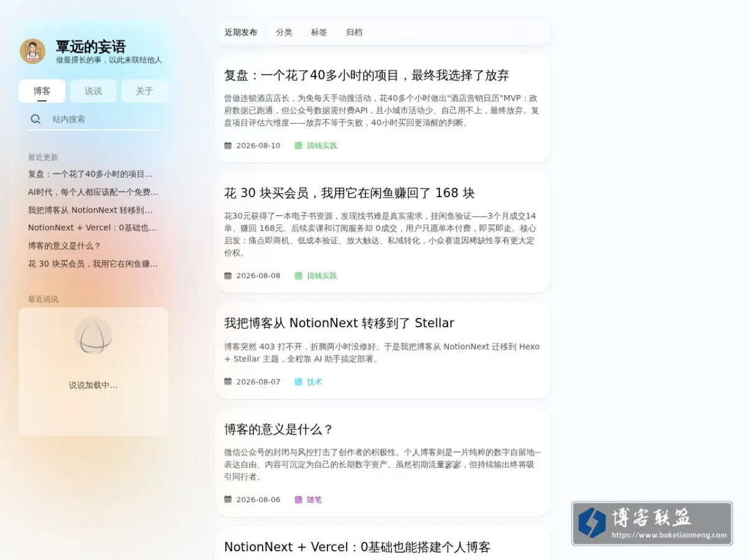Click the 说说加载中... text
Viewport: 747px width, 560px height.
[x=93, y=385]
